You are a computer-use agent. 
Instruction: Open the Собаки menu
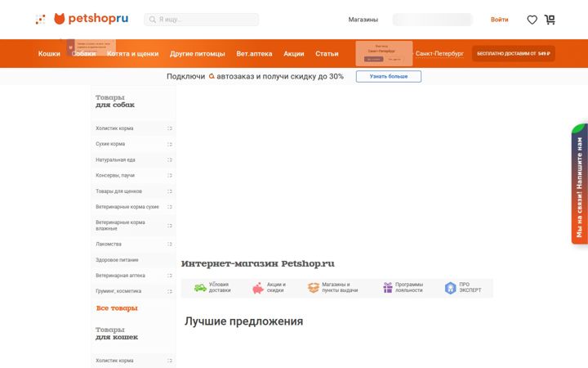point(83,54)
